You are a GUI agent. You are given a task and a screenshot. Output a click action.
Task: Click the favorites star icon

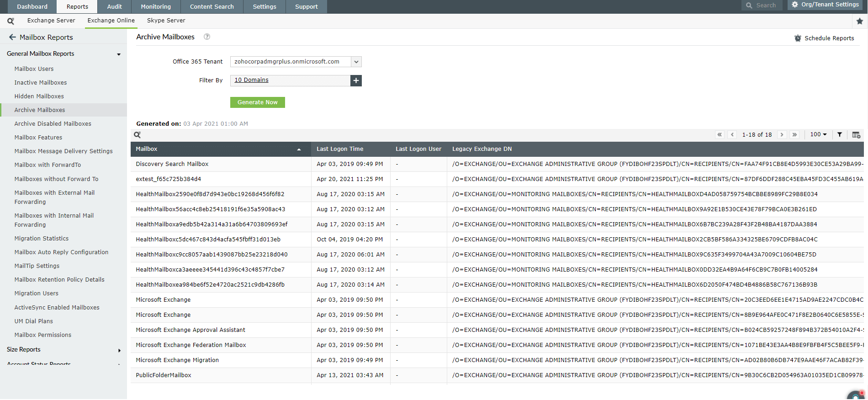point(859,21)
